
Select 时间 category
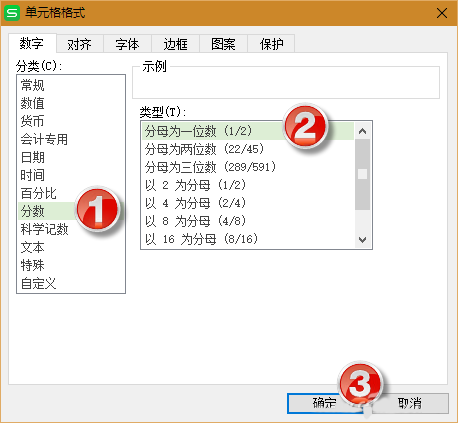tap(71, 175)
